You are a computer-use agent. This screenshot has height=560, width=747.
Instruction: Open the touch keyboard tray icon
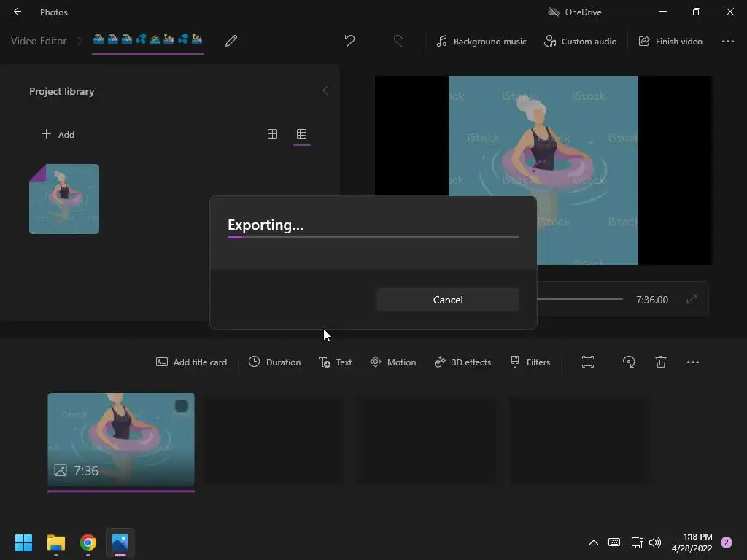point(614,542)
